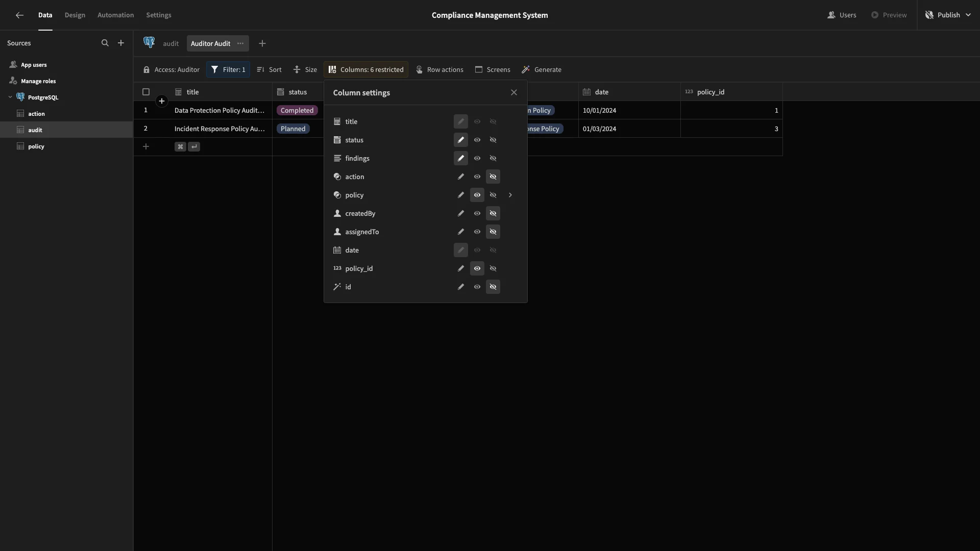This screenshot has width=980, height=551.
Task: Open App users in sidebar
Action: pyautogui.click(x=34, y=65)
